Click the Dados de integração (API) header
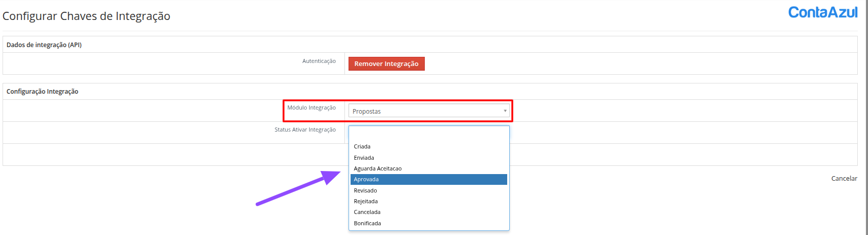Screen dimensions: 868x235 [44, 45]
